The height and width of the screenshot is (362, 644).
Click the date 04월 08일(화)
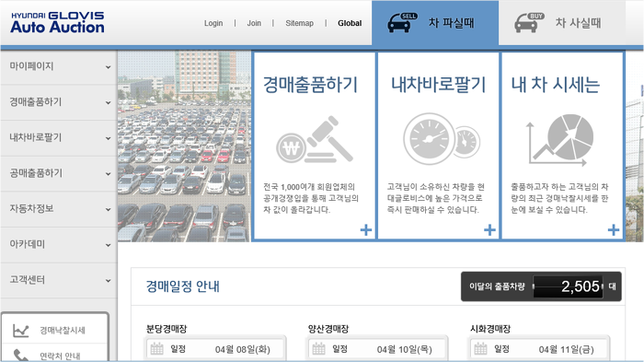243,350
